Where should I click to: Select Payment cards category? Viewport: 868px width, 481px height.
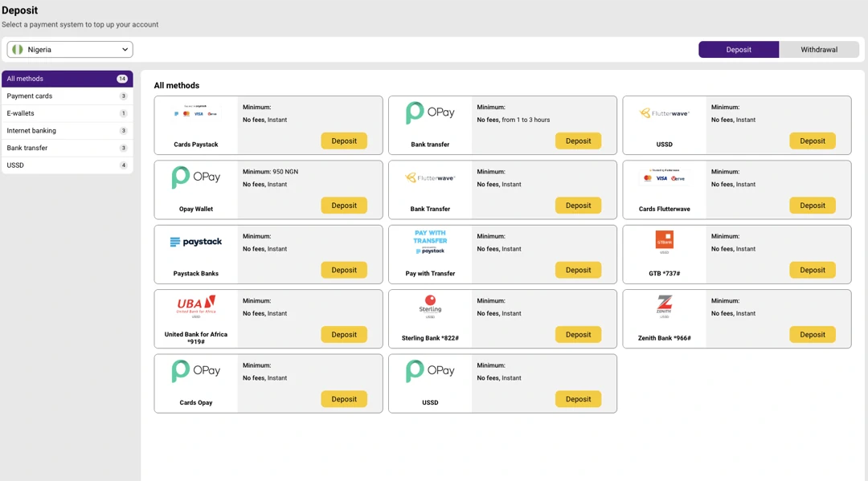pos(67,96)
